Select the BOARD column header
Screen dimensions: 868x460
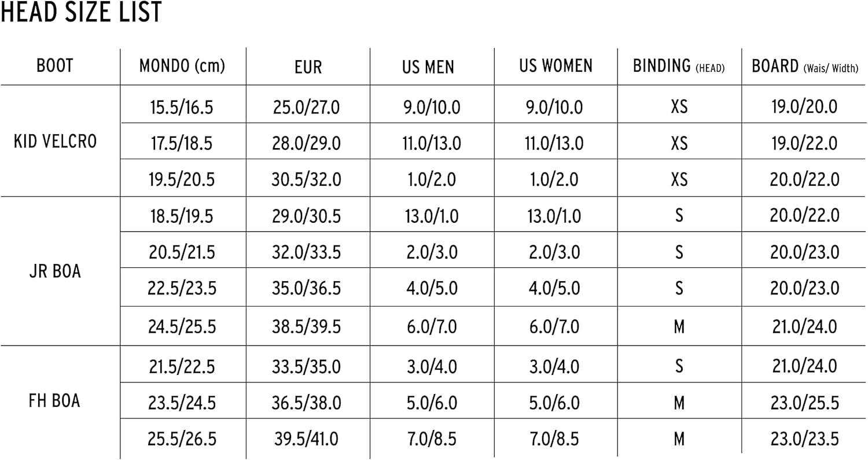click(804, 67)
